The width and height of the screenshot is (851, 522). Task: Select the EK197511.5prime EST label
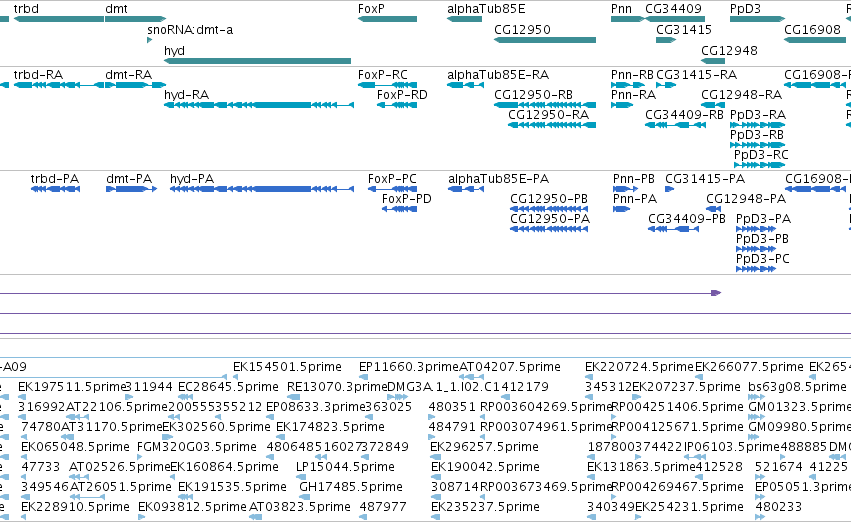(x=72, y=387)
